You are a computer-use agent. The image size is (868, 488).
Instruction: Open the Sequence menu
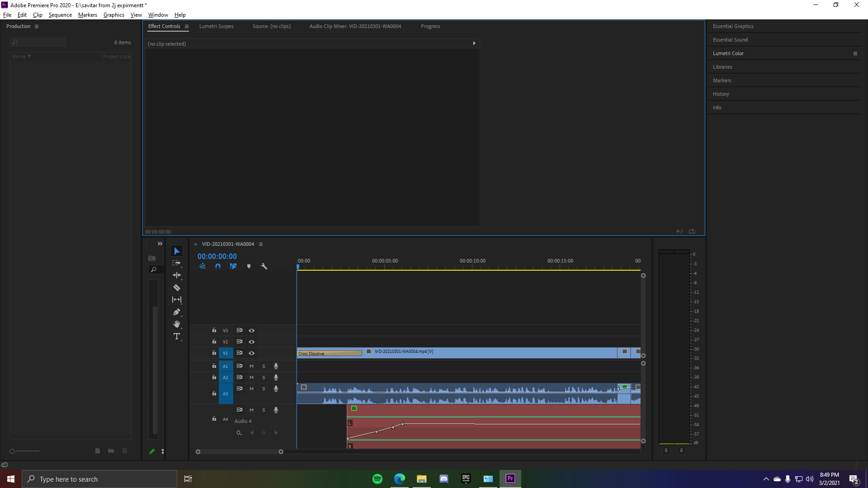pyautogui.click(x=60, y=14)
